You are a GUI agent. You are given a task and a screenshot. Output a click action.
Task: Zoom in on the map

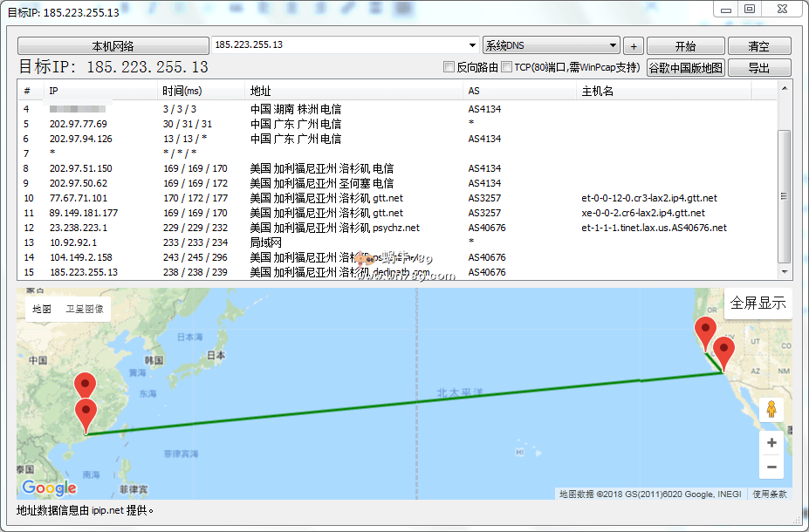point(771,443)
